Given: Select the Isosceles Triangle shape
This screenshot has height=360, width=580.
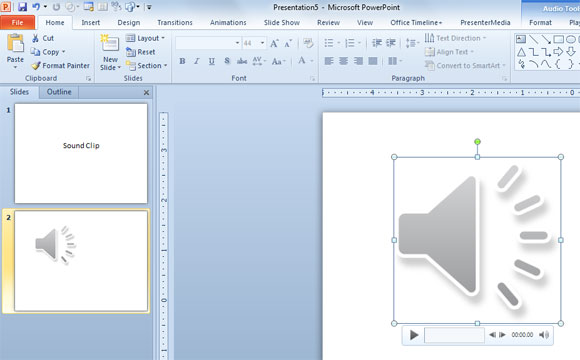Looking at the screenshot, I should [x=521, y=52].
